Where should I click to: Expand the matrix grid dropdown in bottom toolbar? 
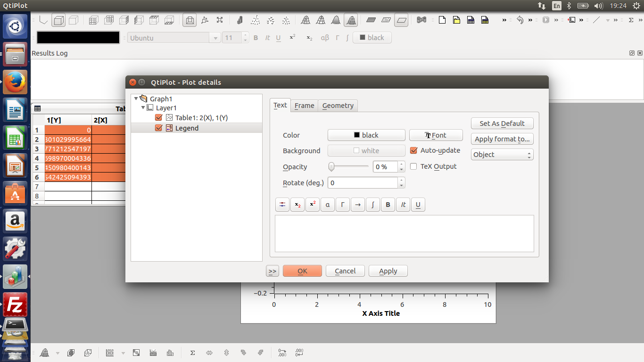pyautogui.click(x=123, y=353)
